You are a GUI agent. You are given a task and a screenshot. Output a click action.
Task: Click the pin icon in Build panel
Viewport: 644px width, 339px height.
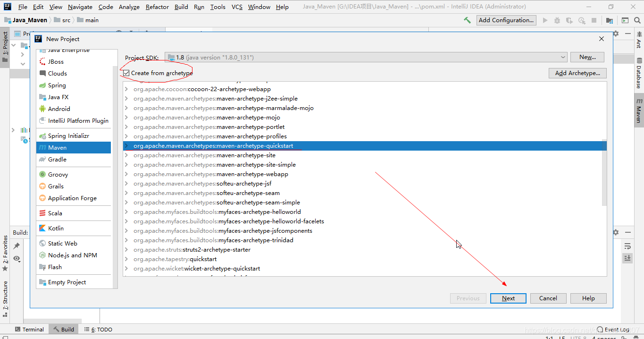tap(17, 246)
